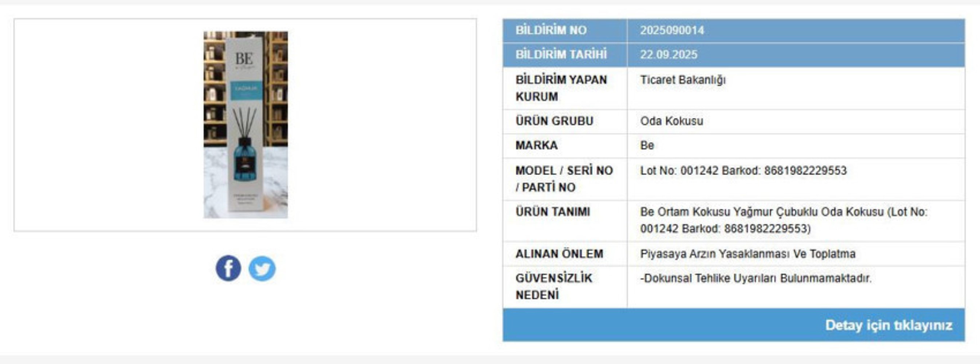The image size is (980, 364).
Task: Select the notification number 2025090014
Action: (x=672, y=31)
